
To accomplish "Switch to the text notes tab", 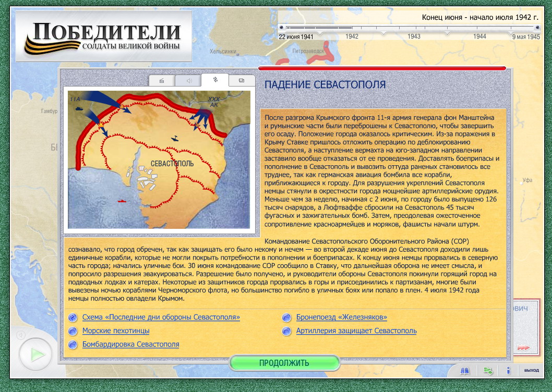I will [x=162, y=81].
